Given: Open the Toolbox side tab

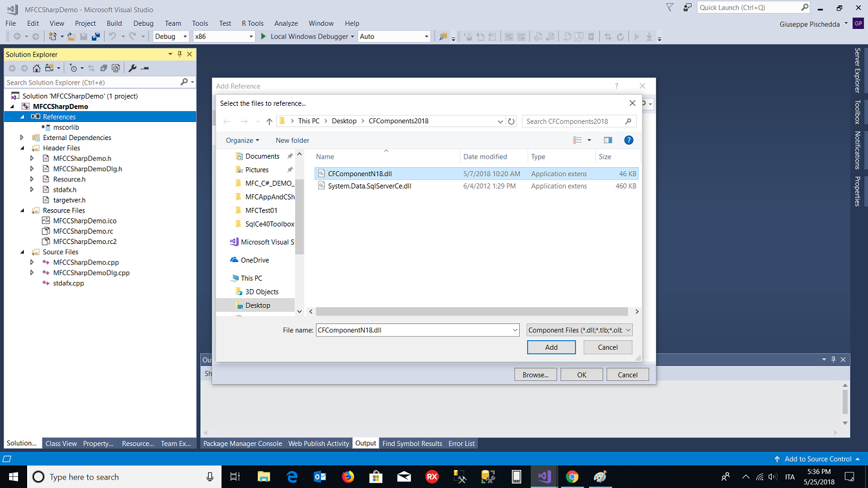Looking at the screenshot, I should point(858,112).
